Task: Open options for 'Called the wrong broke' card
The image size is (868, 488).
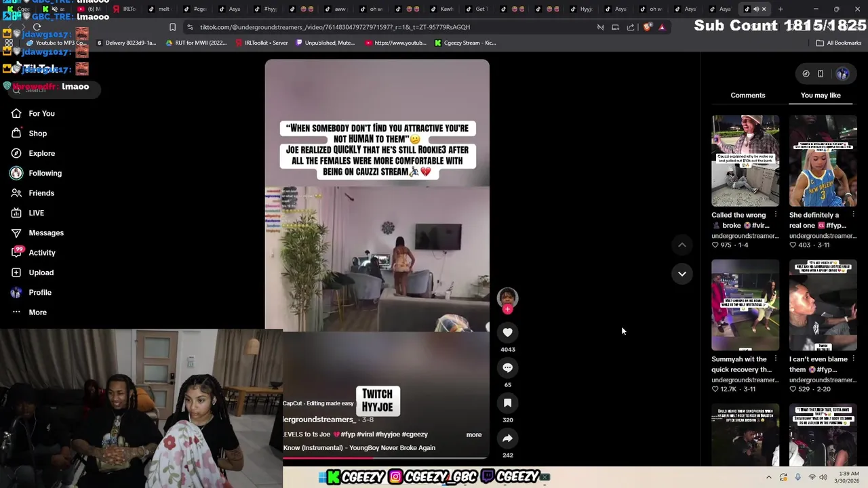Action: [x=775, y=215]
